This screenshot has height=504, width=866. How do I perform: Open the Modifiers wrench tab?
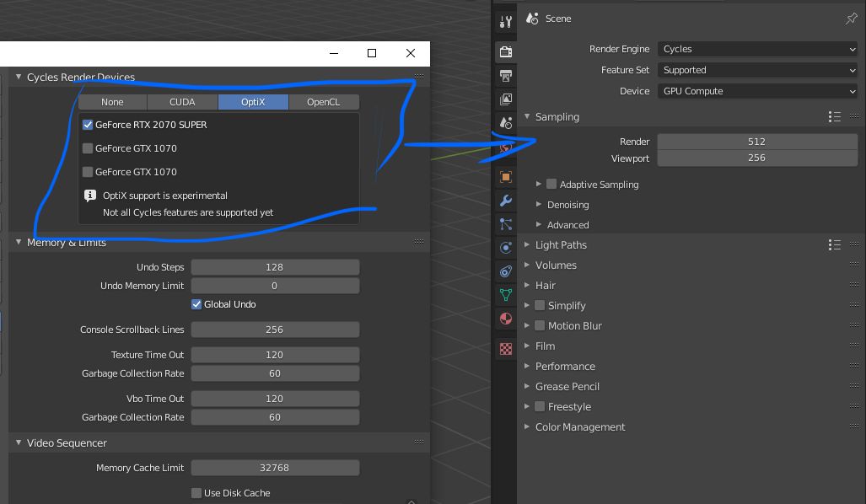(x=505, y=201)
